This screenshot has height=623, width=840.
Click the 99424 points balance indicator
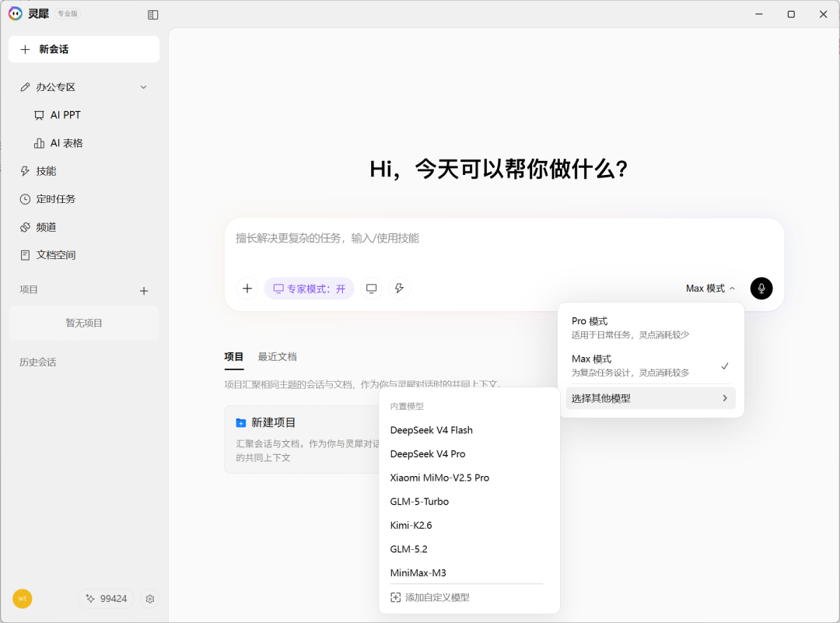coord(106,598)
